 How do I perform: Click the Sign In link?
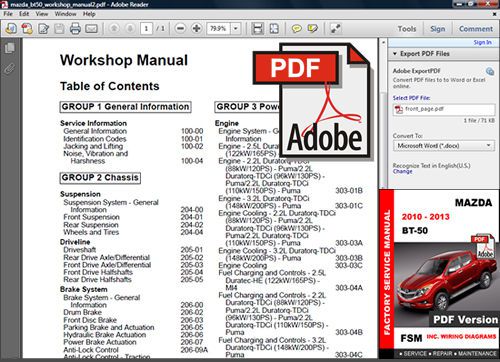pos(482,42)
